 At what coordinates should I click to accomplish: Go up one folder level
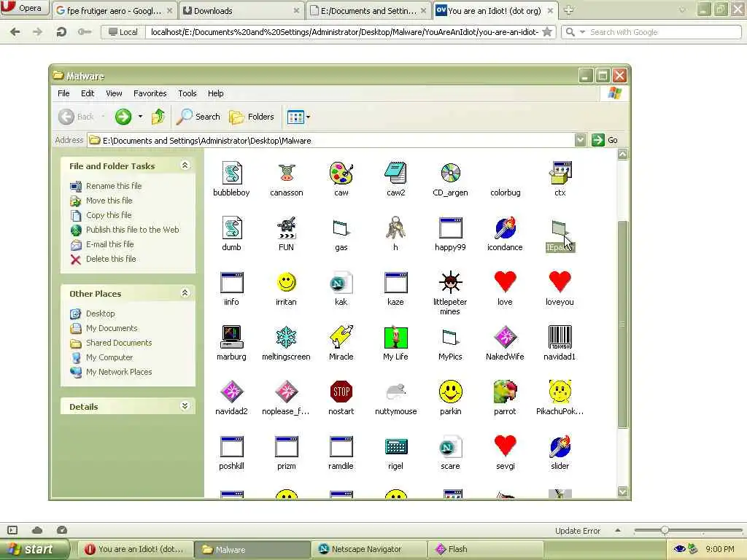pos(158,117)
